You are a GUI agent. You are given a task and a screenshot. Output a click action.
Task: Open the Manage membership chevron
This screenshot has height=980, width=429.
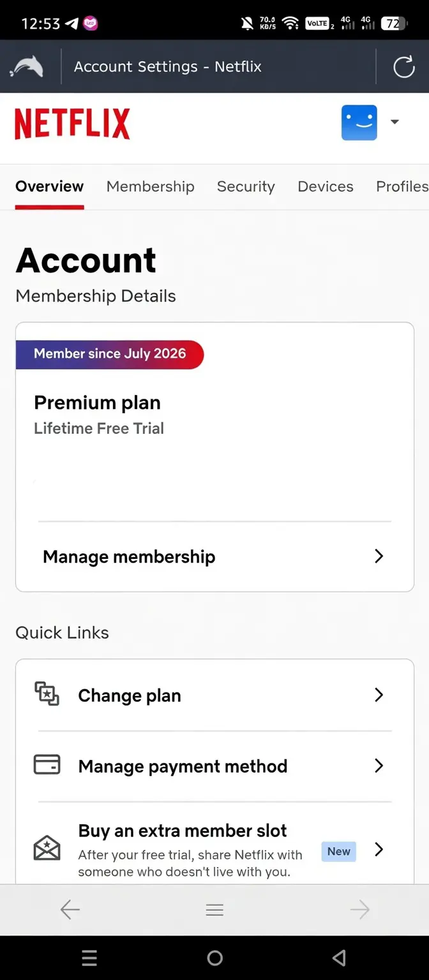point(379,556)
